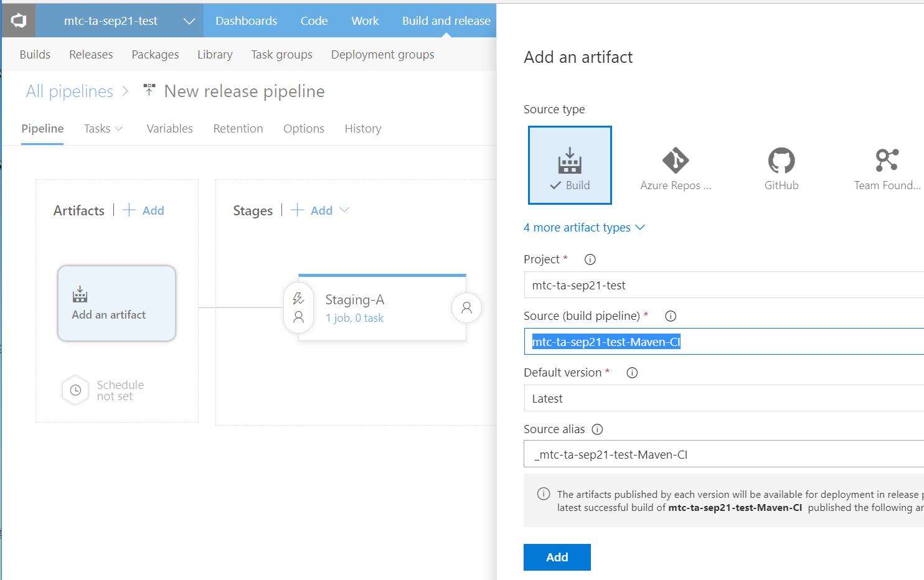Click the blue Add button
This screenshot has height=580, width=924.
point(557,557)
